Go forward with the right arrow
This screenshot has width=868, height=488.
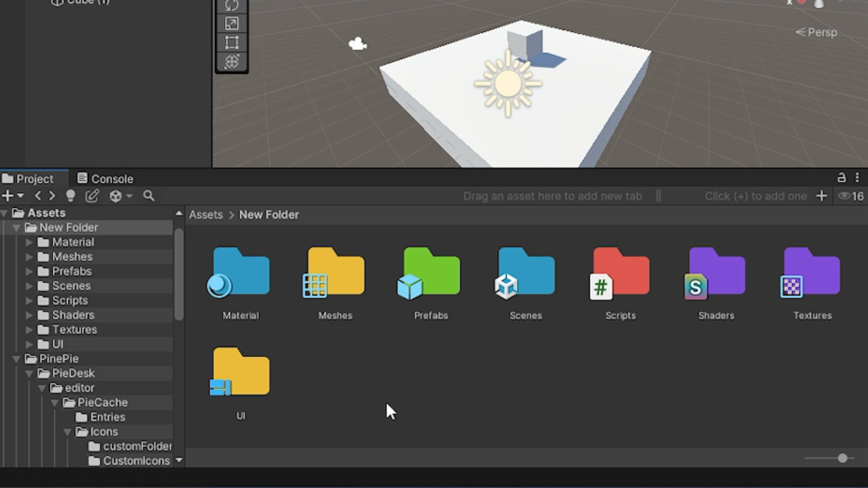(51, 196)
